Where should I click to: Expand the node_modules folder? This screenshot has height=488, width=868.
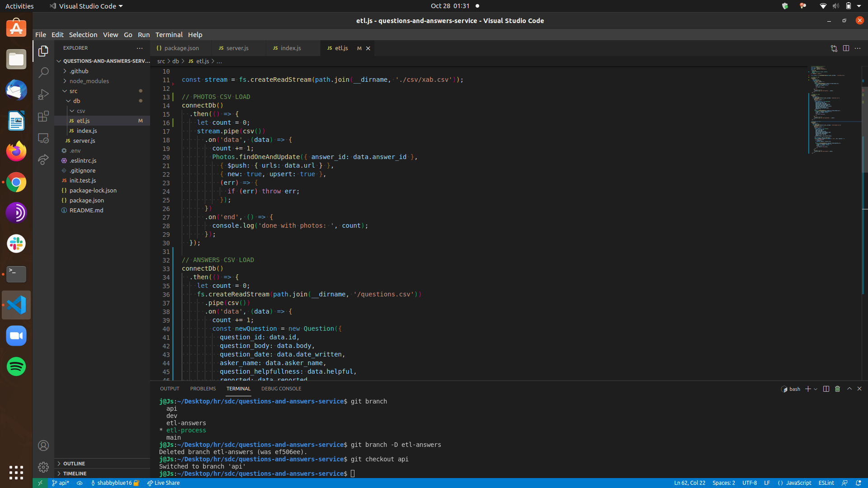89,81
